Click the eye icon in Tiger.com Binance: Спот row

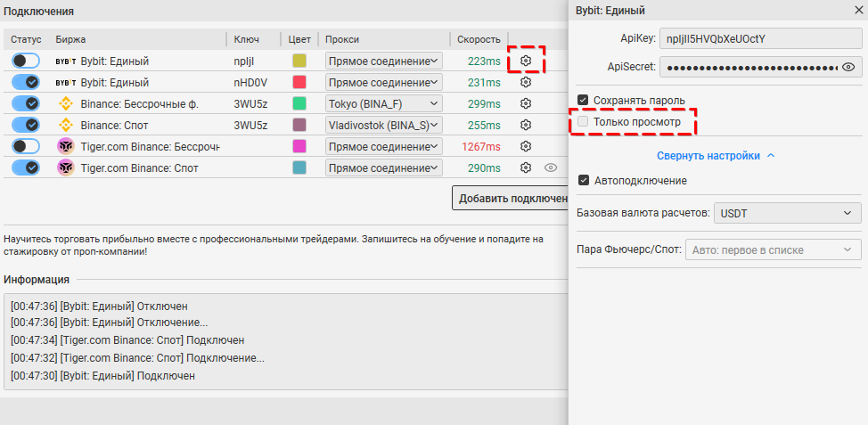tap(550, 168)
